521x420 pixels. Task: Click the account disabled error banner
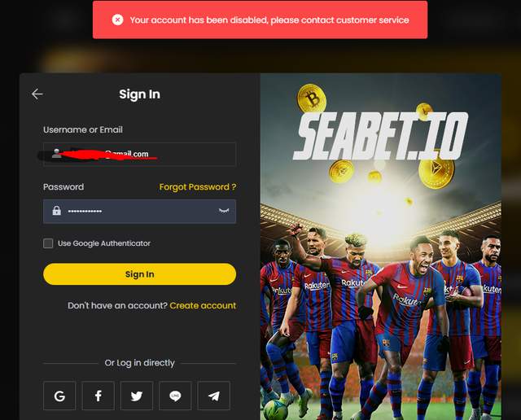(x=260, y=20)
